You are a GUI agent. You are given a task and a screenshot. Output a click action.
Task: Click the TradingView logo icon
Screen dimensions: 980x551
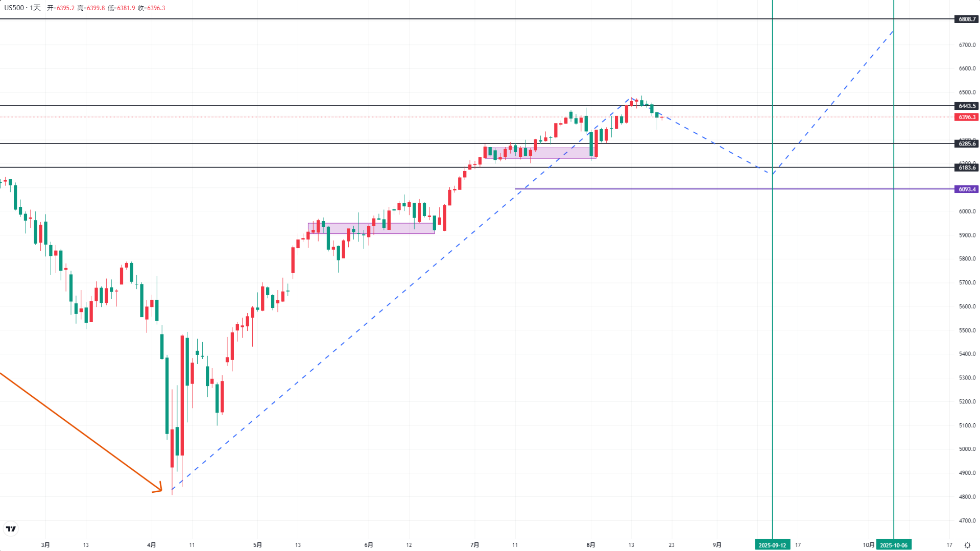pos(11,529)
